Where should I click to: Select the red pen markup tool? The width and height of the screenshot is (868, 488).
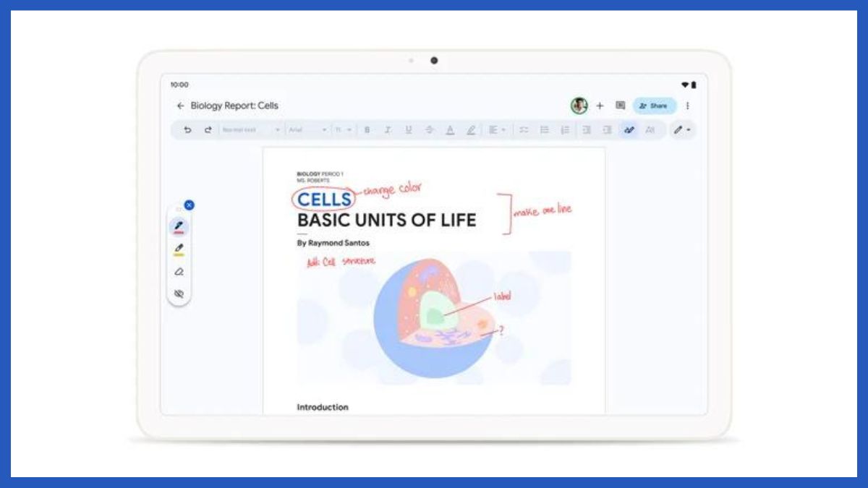[179, 227]
